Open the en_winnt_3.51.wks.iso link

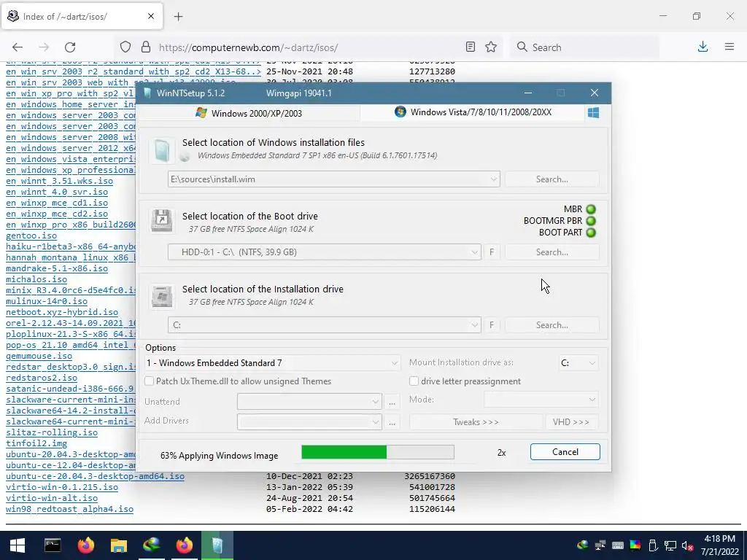coord(60,181)
